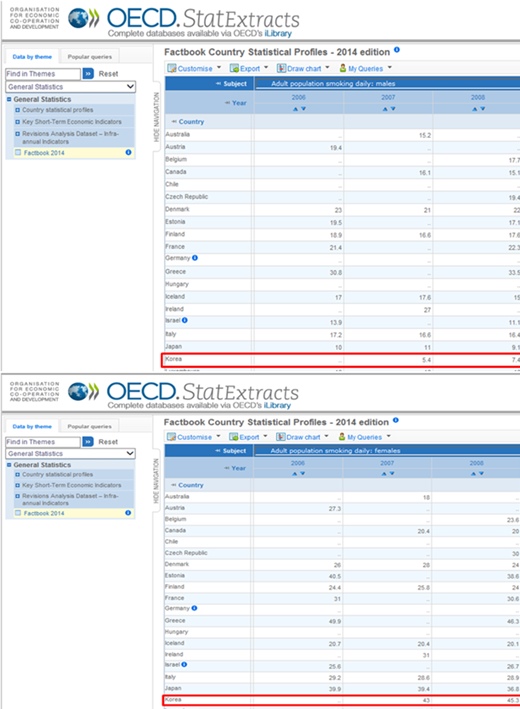The width and height of the screenshot is (520, 709).
Task: Open the iLibrary link in the upper header
Action: (x=278, y=33)
